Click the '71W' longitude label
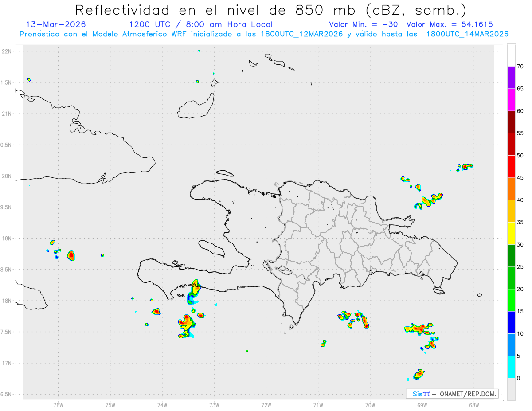532x411 pixels. click(x=318, y=405)
